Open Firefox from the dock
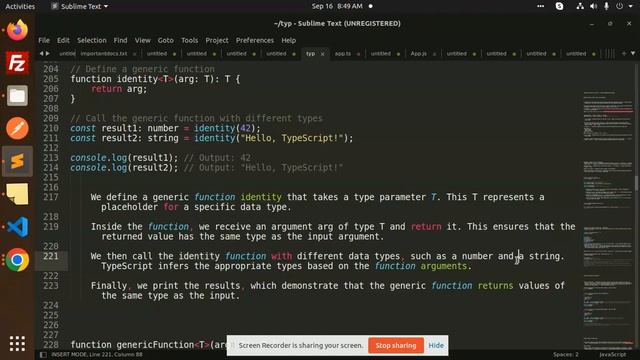 point(17,30)
